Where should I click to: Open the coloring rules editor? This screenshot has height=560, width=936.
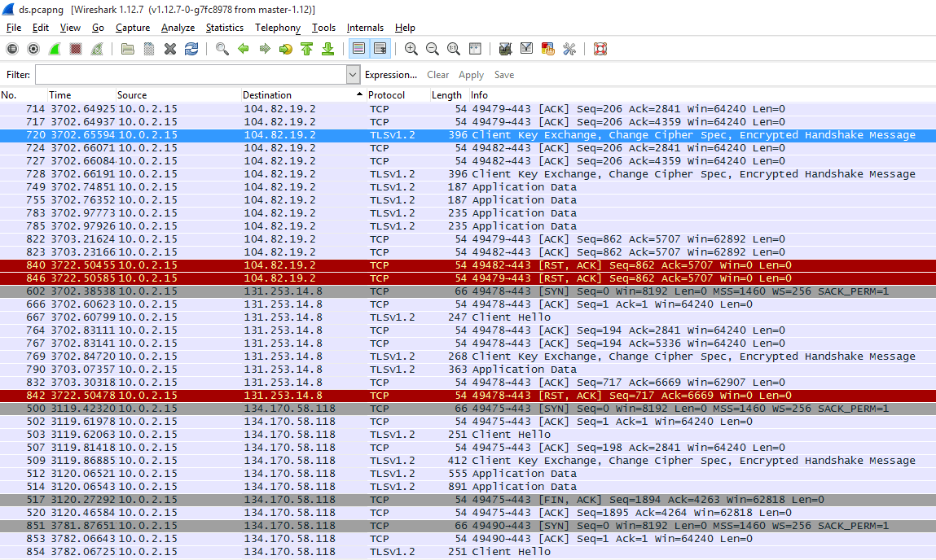pos(548,49)
